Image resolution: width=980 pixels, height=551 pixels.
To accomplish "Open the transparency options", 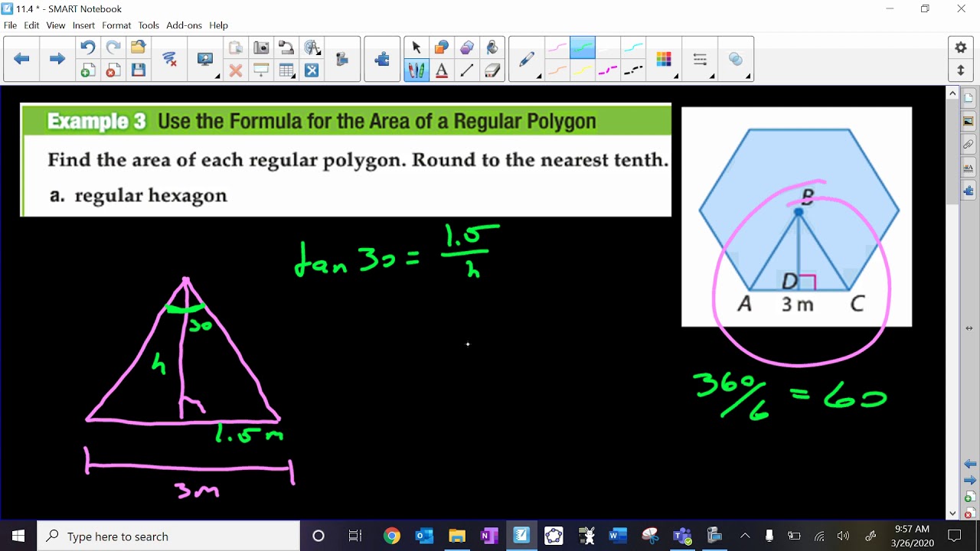I will pos(736,59).
